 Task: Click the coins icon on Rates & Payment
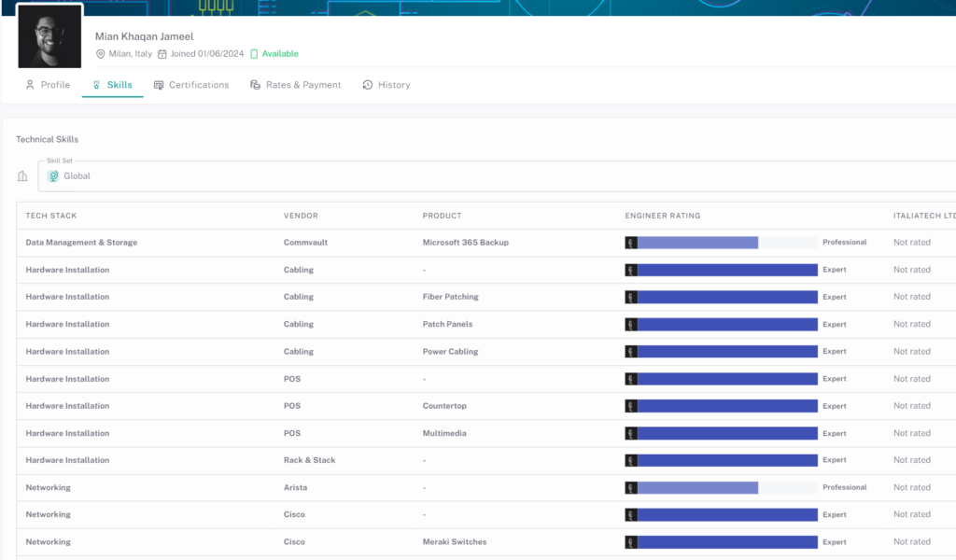click(x=256, y=85)
